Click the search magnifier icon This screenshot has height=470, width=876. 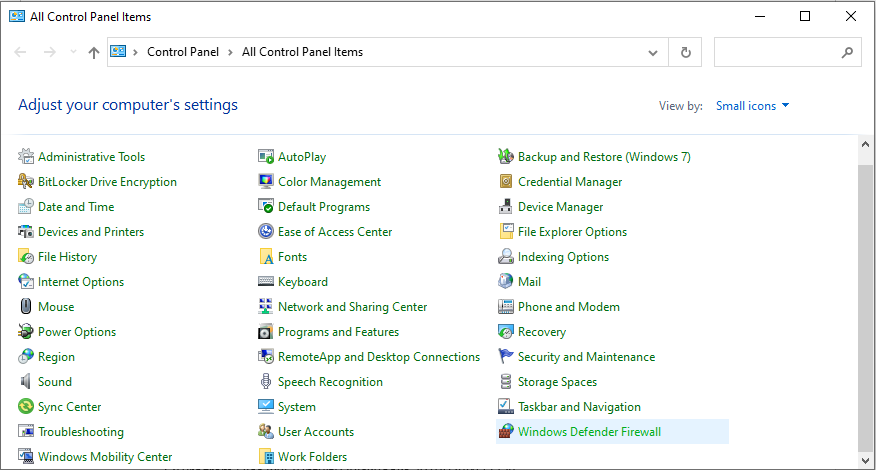pyautogui.click(x=847, y=53)
